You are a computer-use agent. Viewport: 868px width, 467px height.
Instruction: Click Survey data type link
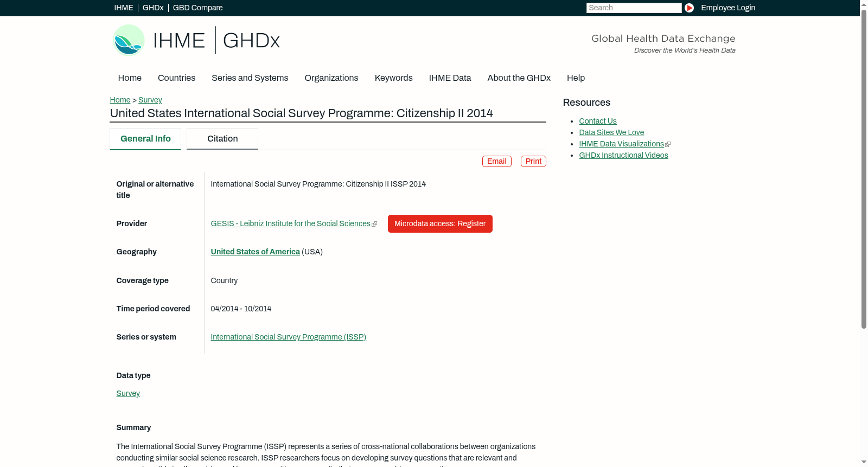coord(128,393)
